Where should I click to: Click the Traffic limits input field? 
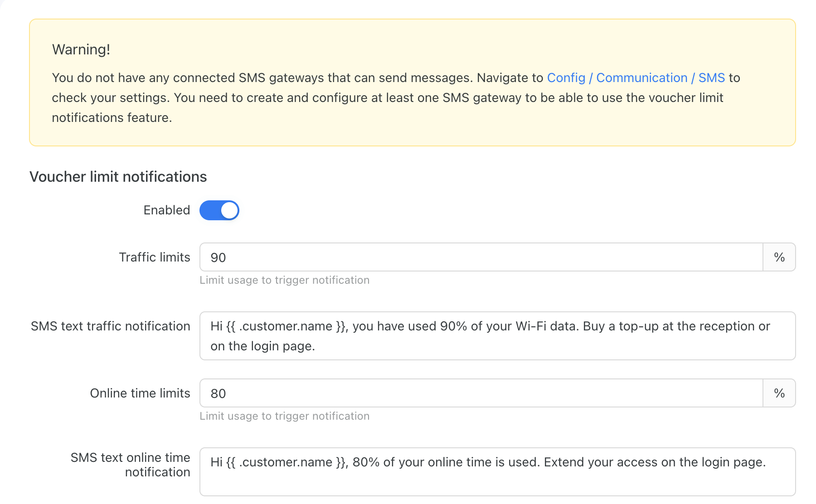(x=481, y=257)
